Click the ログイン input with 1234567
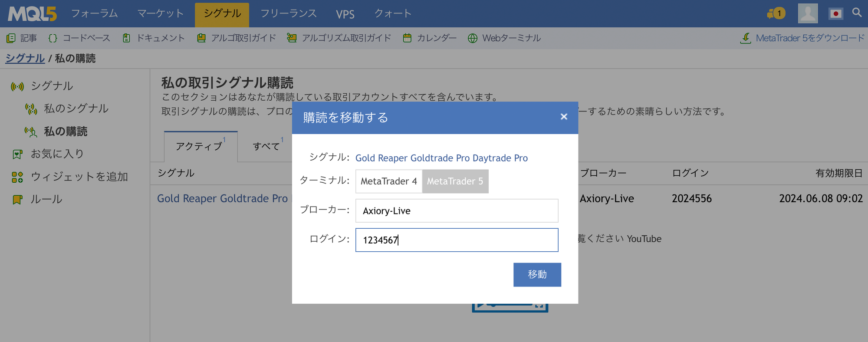The image size is (868, 342). coord(457,240)
